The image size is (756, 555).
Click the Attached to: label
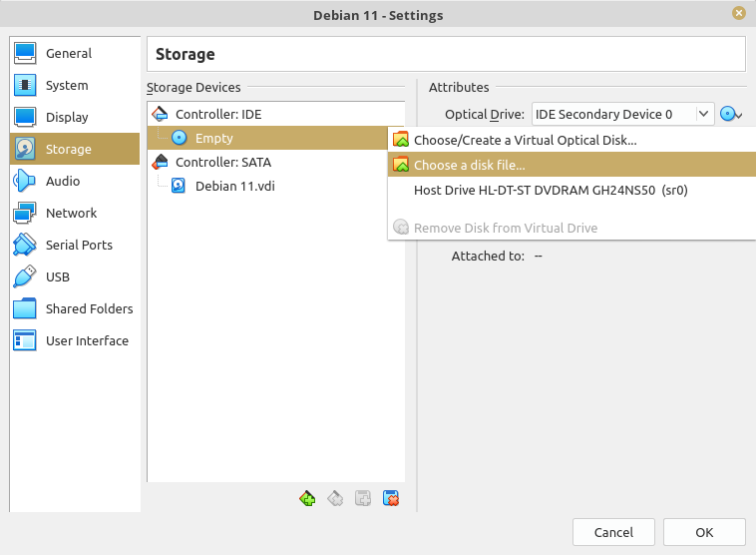click(x=488, y=256)
